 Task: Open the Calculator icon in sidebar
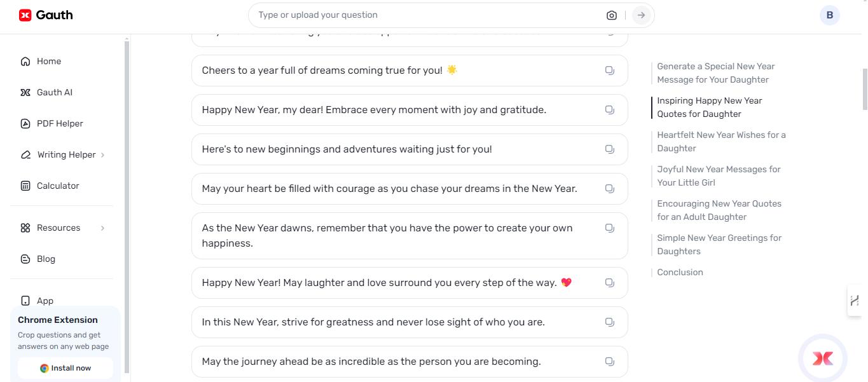[x=25, y=186]
